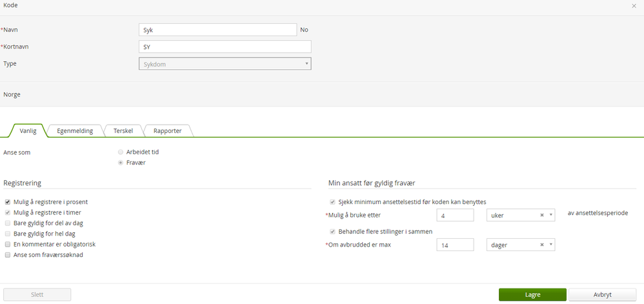Click the Lagre button

pyautogui.click(x=533, y=294)
